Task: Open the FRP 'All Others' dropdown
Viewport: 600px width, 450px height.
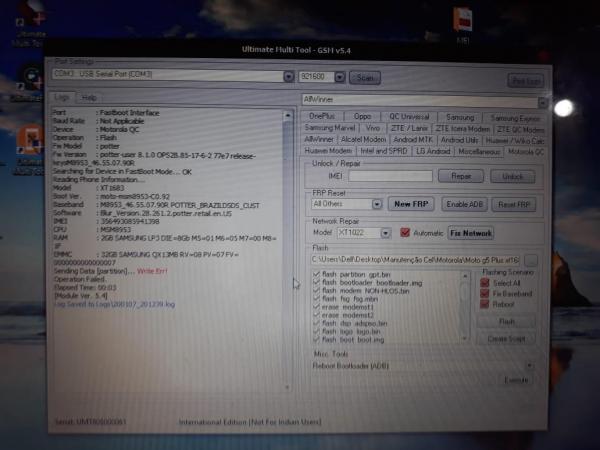Action: pos(377,204)
